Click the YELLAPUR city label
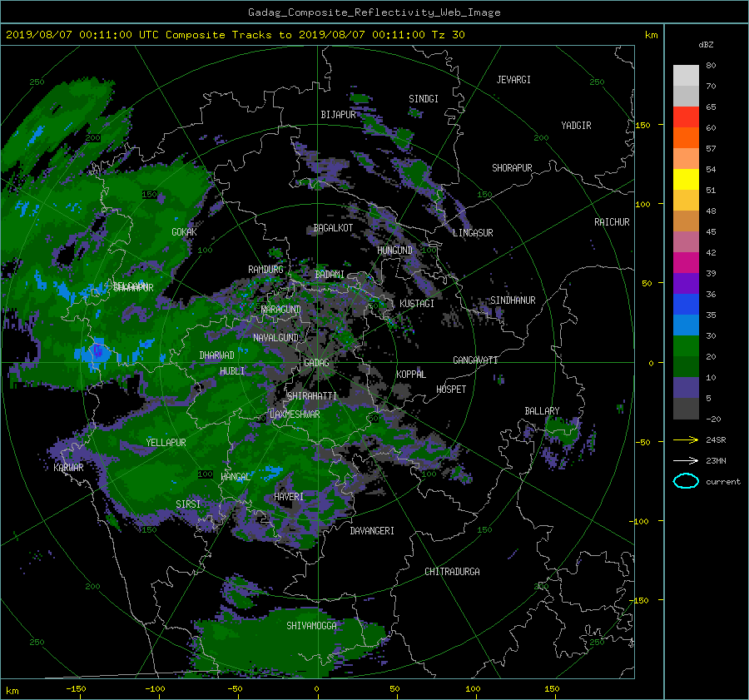749x700 pixels. 166,443
